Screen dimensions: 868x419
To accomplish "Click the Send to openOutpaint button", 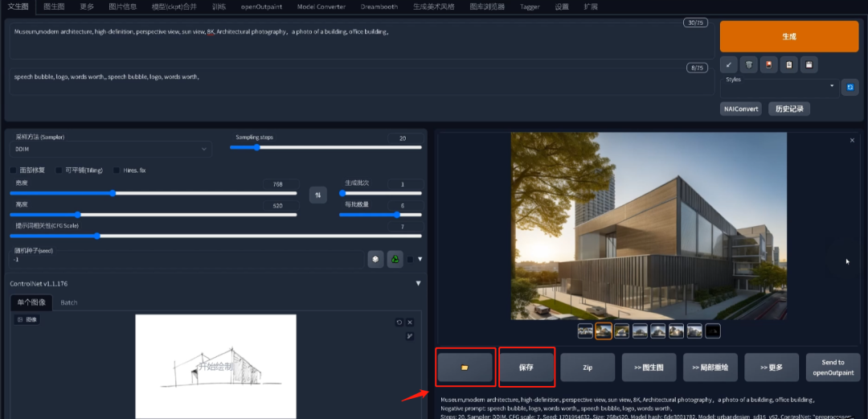I will [833, 367].
